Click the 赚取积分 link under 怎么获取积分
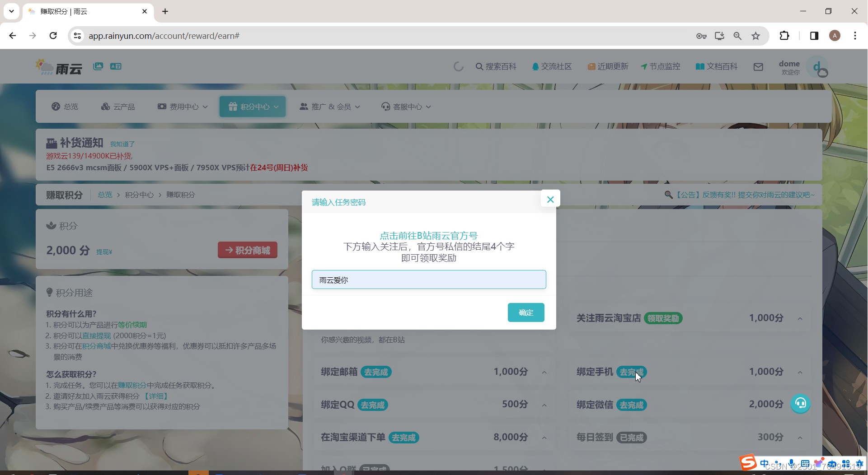 [132, 385]
